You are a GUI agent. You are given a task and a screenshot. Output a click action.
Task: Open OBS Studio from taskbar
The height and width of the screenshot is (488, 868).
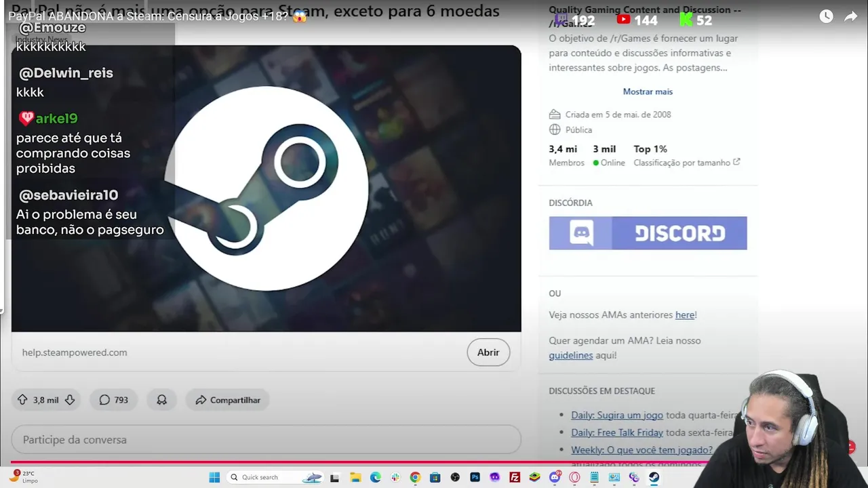coord(455,477)
